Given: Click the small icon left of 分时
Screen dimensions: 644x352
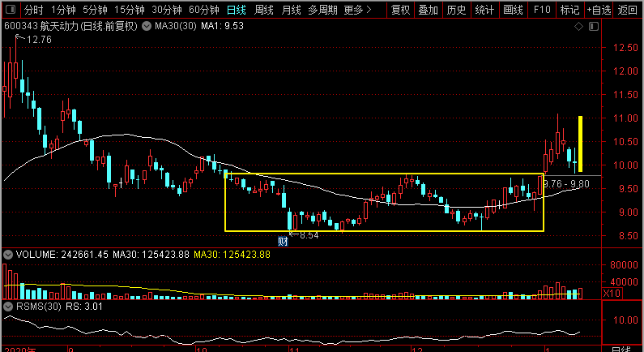Looking at the screenshot, I should [10, 11].
